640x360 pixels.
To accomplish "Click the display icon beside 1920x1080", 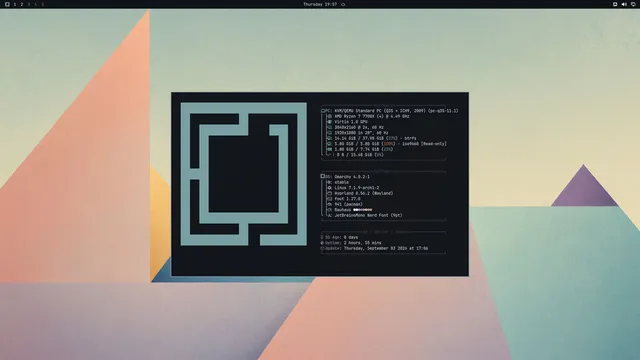I will click(329, 133).
